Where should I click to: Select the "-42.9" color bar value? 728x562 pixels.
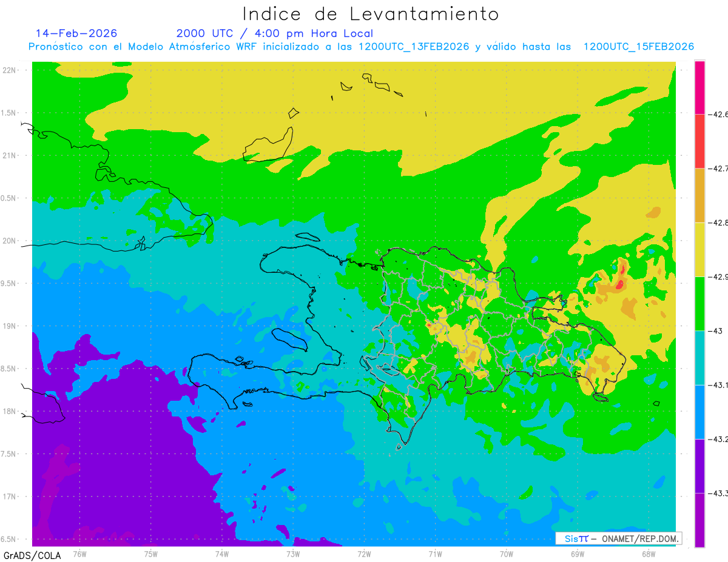[718, 276]
